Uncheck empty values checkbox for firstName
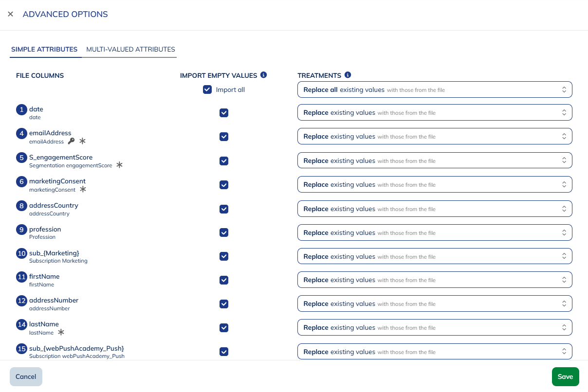Image resolution: width=588 pixels, height=392 pixels. pyautogui.click(x=224, y=280)
